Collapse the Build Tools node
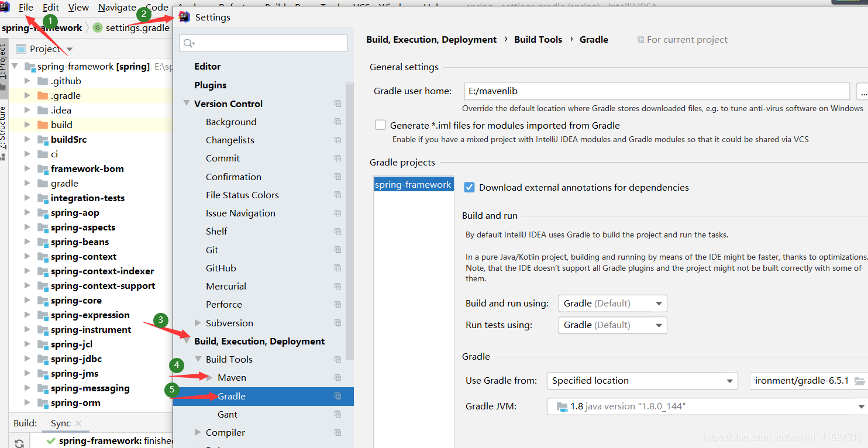Viewport: 868px width, 448px height. click(x=198, y=360)
